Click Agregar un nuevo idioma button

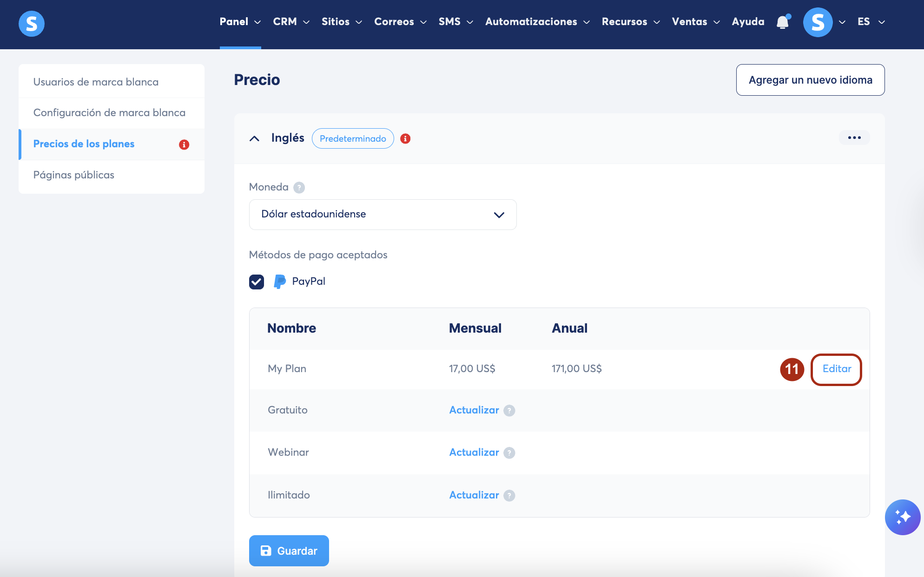(810, 80)
